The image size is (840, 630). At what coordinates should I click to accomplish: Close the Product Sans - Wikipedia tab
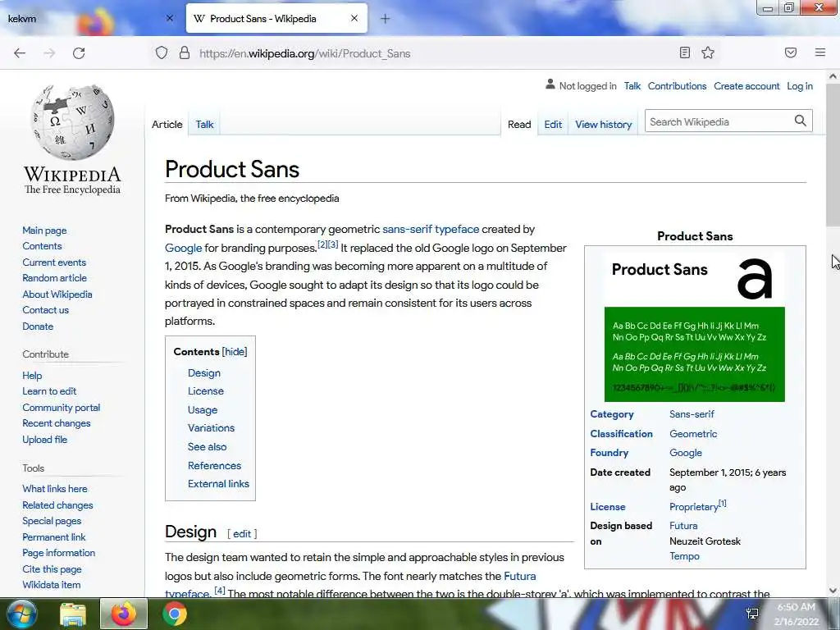tap(354, 18)
